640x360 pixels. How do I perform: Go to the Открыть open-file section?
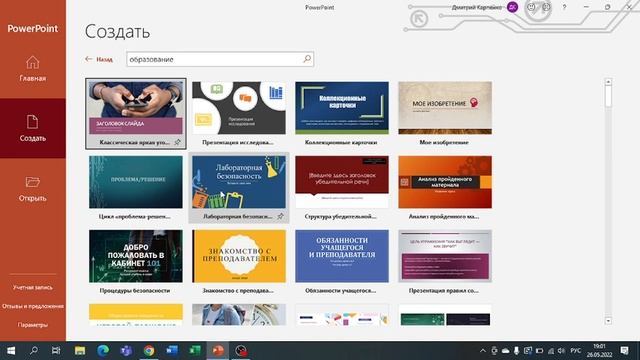pos(33,189)
